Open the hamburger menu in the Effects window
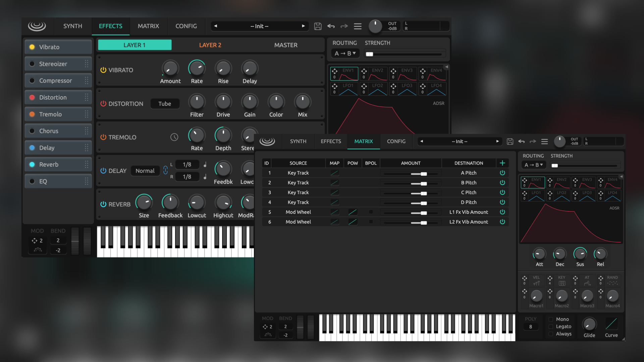The width and height of the screenshot is (644, 362). pyautogui.click(x=358, y=26)
